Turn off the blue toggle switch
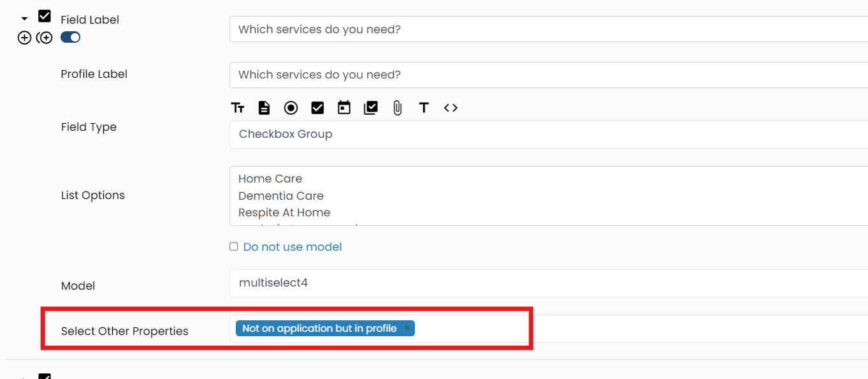The width and height of the screenshot is (868, 379). pyautogui.click(x=71, y=38)
